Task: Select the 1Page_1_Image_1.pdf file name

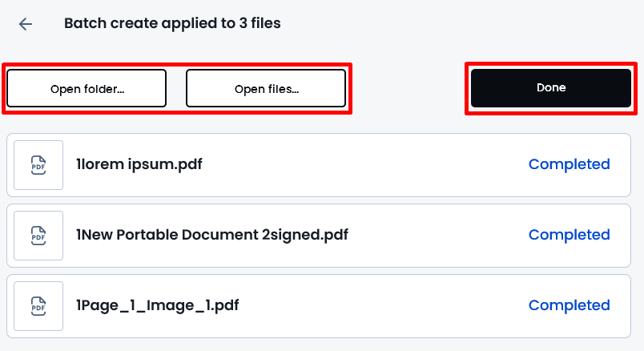Action: pyautogui.click(x=157, y=306)
